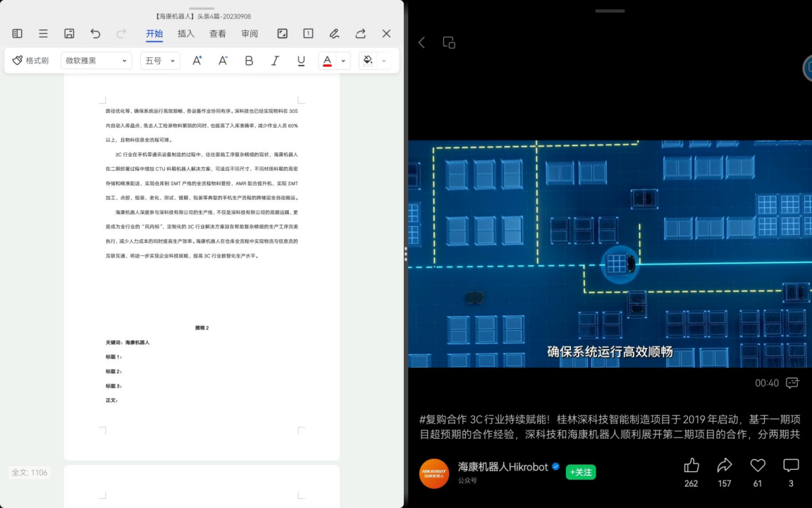Viewport: 812px width, 508px height.
Task: Save the document with the disk icon
Action: pos(69,34)
